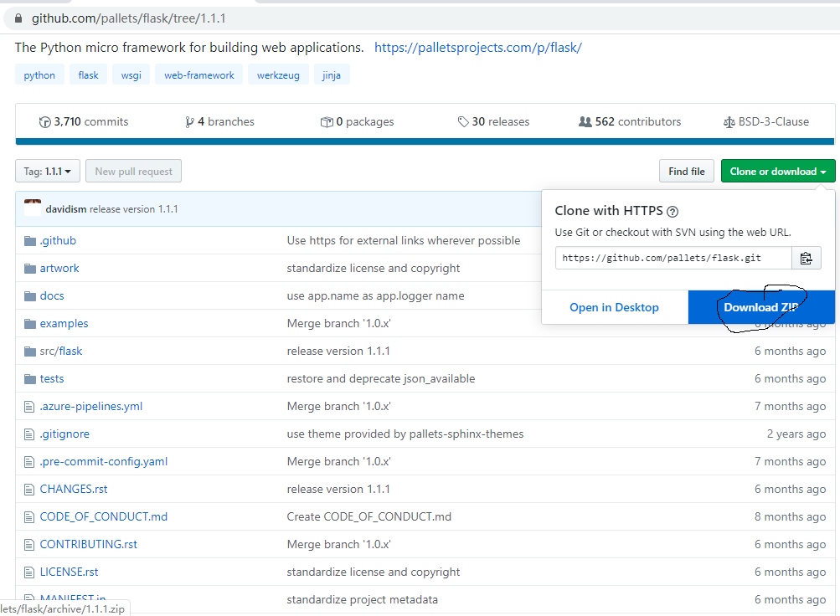Click the language breakdown color bar
This screenshot has width=840, height=616.
pos(425,141)
